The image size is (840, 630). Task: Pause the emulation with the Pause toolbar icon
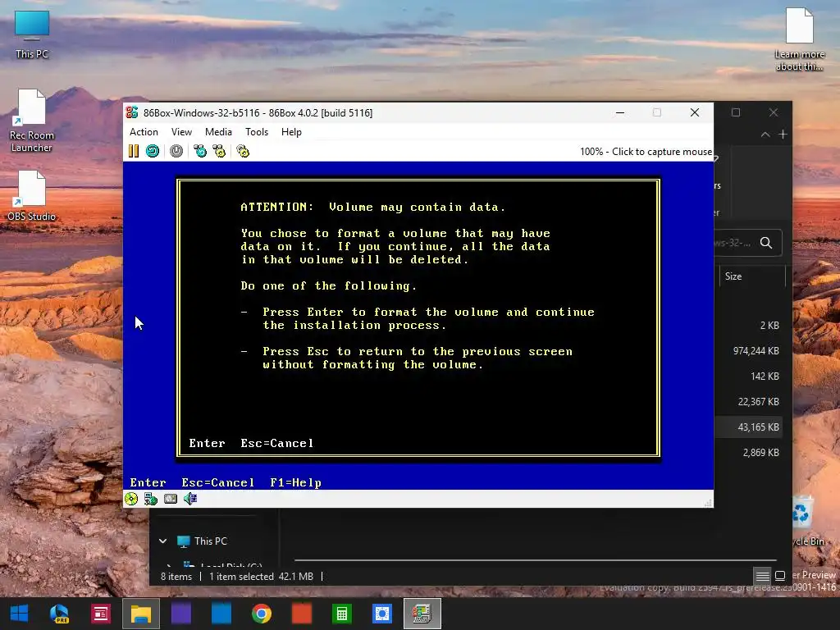pos(134,151)
